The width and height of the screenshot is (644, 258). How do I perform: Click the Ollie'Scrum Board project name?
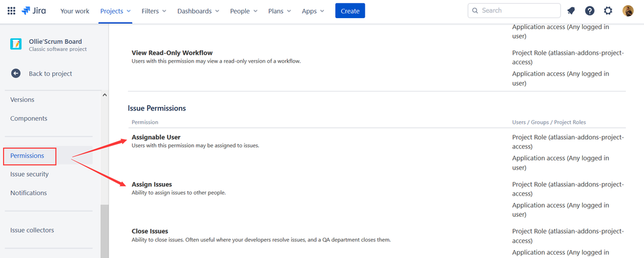55,41
